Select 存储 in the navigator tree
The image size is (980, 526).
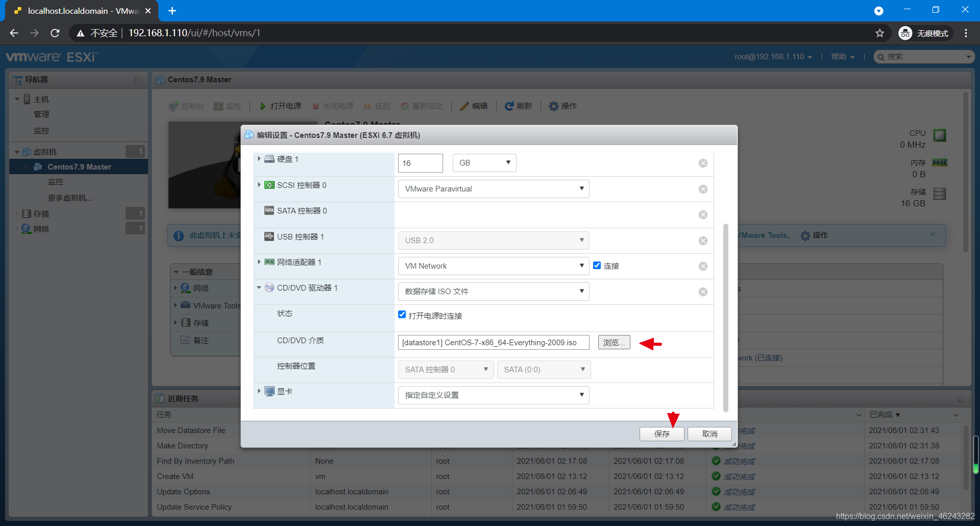[x=41, y=213]
